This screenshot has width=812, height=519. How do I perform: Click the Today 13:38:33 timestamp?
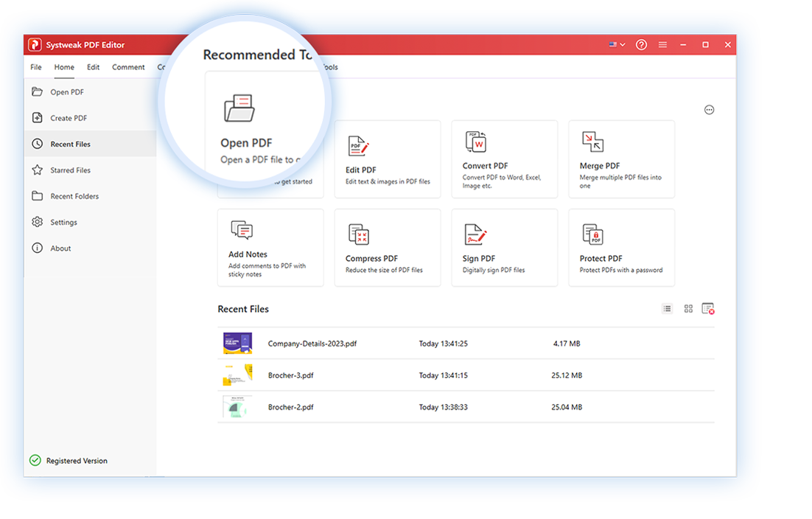click(x=444, y=407)
